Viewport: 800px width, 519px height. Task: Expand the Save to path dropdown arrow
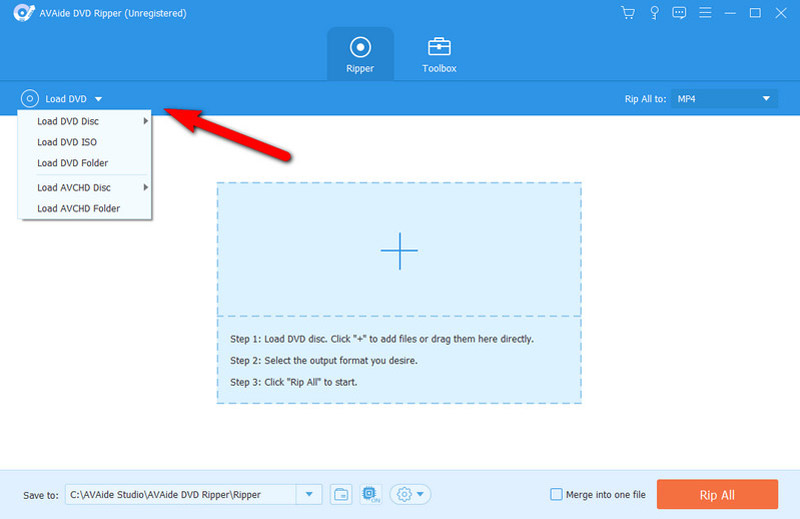[x=309, y=494]
